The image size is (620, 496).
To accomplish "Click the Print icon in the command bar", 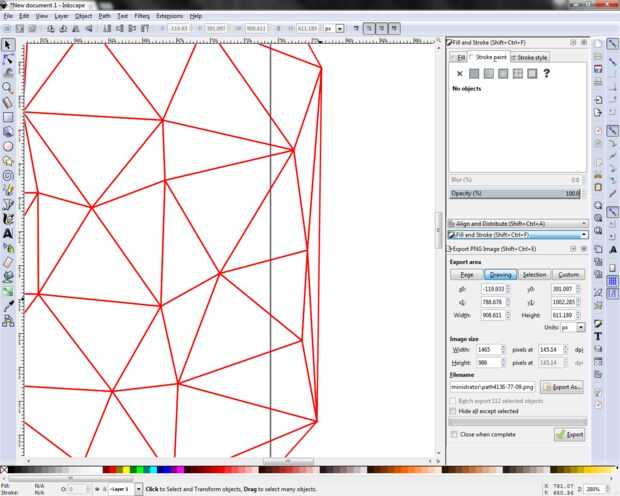I will (x=598, y=82).
